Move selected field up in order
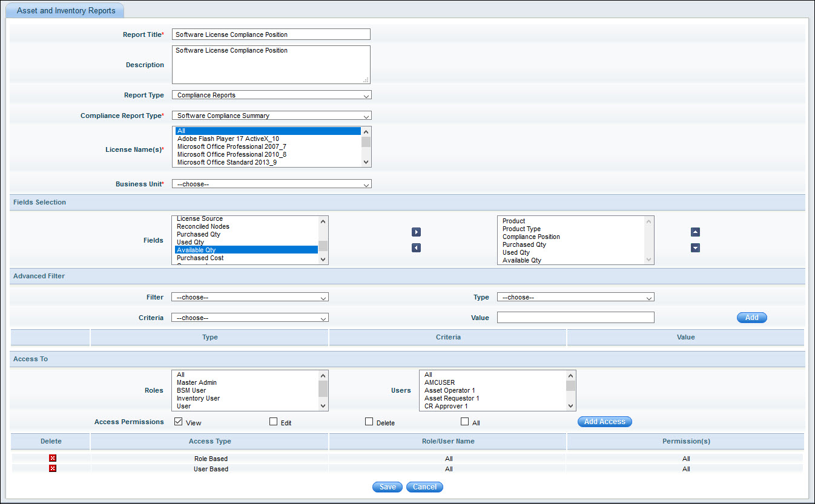 pos(695,232)
